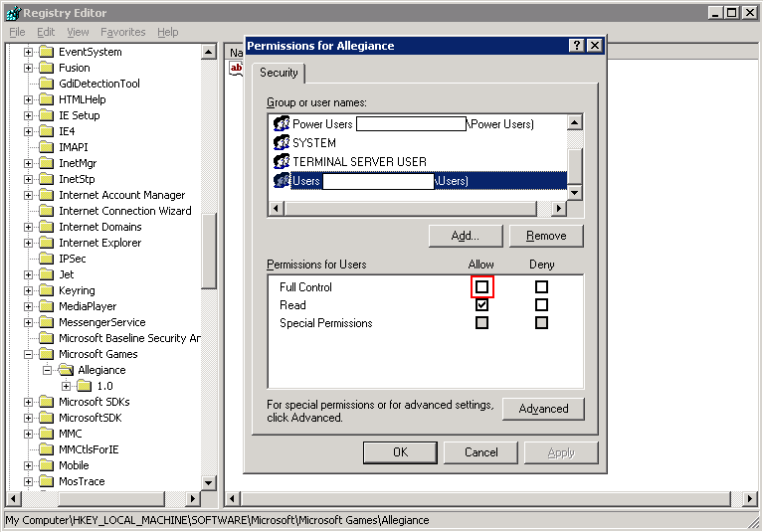Expand the EventSystem registry key
This screenshot has height=532, width=763.
tap(29, 52)
